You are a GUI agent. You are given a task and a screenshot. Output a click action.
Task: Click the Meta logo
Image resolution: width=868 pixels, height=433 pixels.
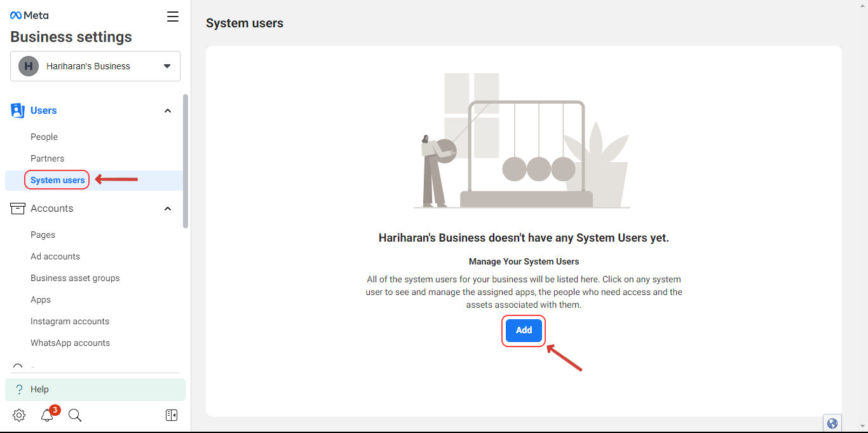(29, 15)
